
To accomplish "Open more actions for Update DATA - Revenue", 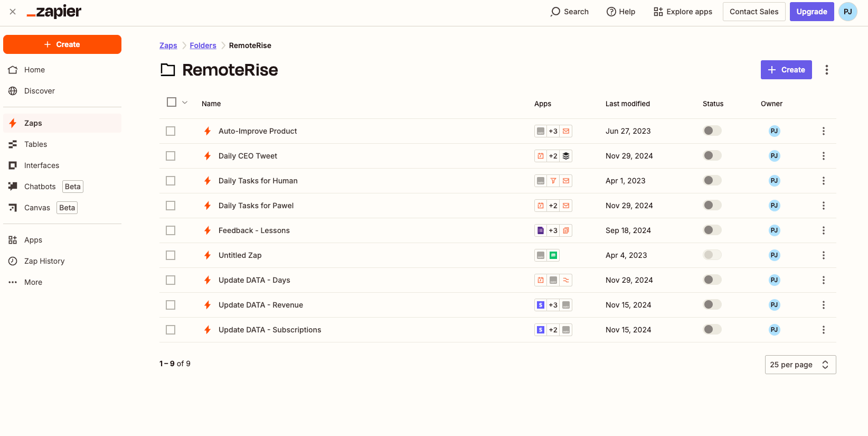I will point(824,305).
